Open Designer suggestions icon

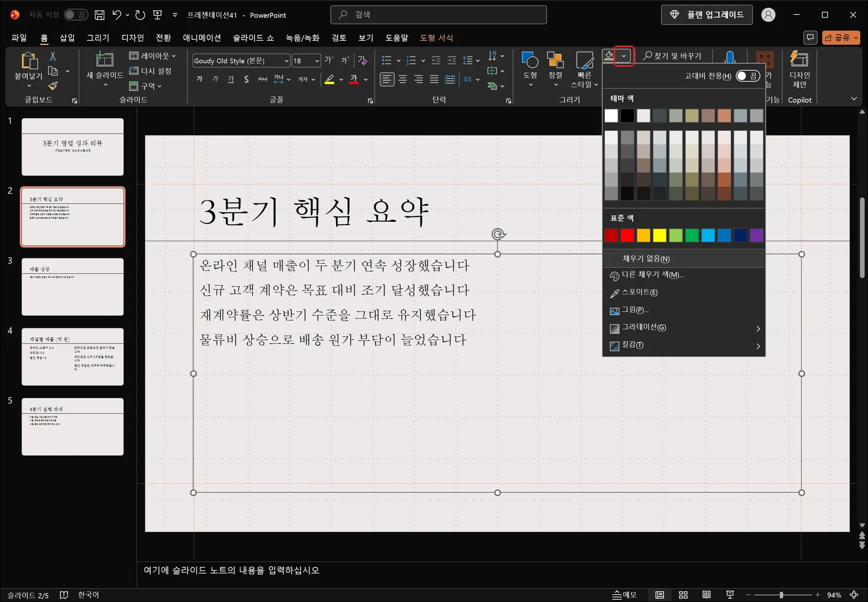[800, 68]
